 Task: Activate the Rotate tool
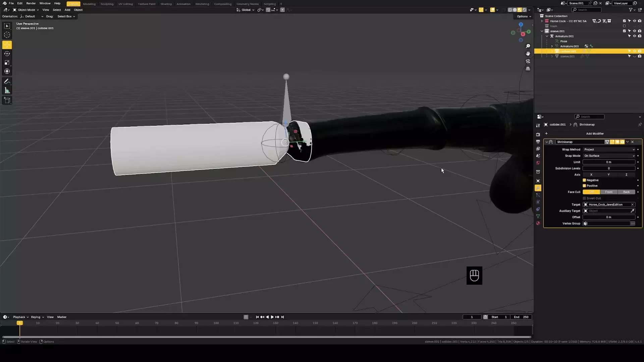pos(7,54)
